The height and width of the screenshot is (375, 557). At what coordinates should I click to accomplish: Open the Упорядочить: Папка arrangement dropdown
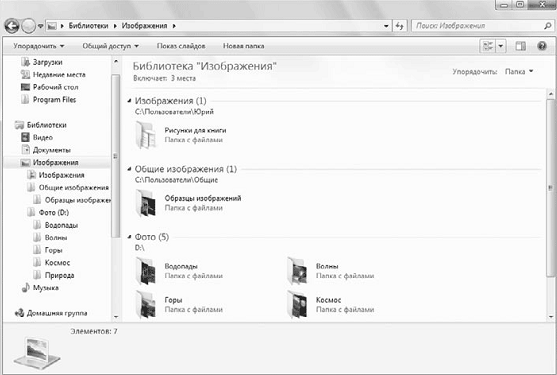point(519,72)
